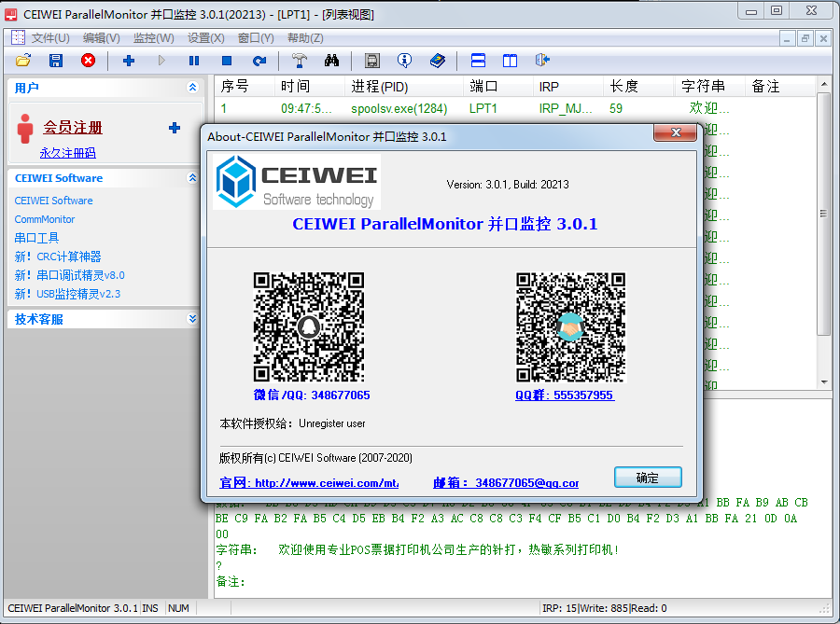The image size is (840, 624).
Task: Open the 编辑(V) menu
Action: (101, 38)
